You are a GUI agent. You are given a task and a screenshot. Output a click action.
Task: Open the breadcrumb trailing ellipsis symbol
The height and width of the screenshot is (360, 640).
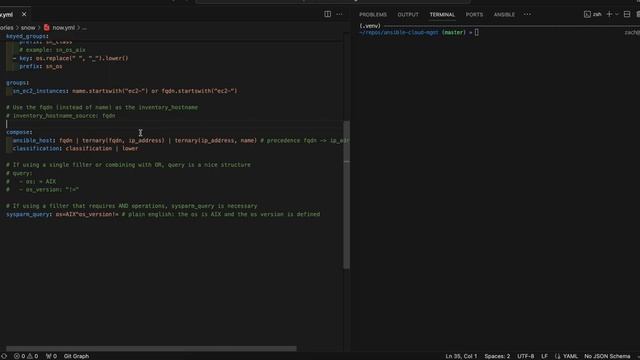pyautogui.click(x=84, y=28)
